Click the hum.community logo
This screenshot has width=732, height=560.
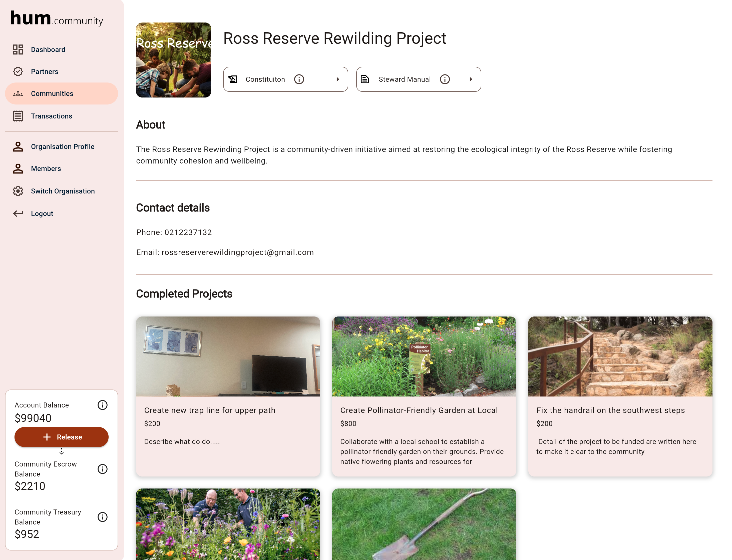(x=57, y=19)
